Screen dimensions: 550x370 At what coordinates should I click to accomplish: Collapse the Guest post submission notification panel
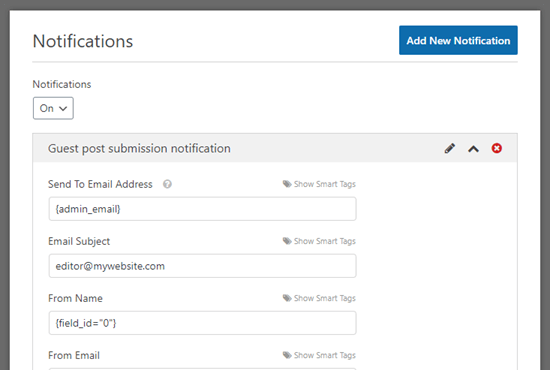pyautogui.click(x=473, y=149)
